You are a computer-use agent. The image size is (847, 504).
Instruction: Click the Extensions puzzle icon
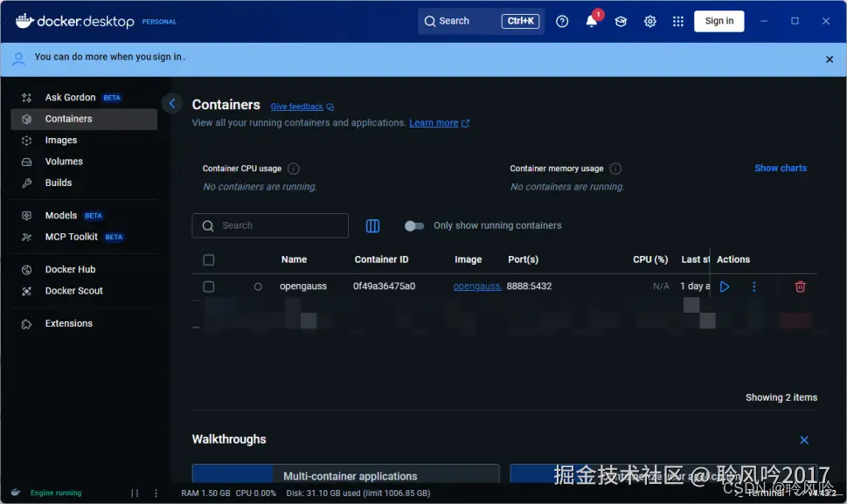pyautogui.click(x=26, y=324)
